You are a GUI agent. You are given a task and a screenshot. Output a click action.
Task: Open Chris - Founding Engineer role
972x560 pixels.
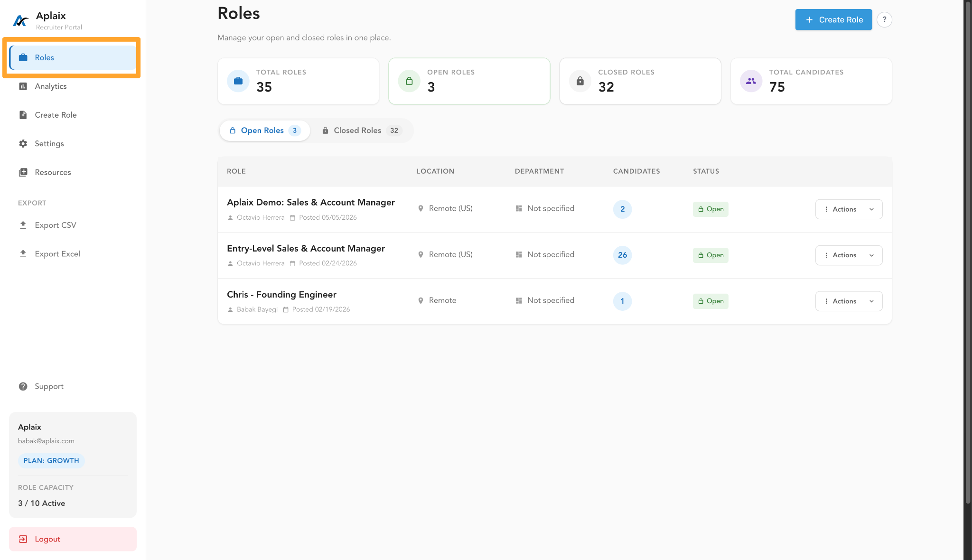[x=281, y=294]
